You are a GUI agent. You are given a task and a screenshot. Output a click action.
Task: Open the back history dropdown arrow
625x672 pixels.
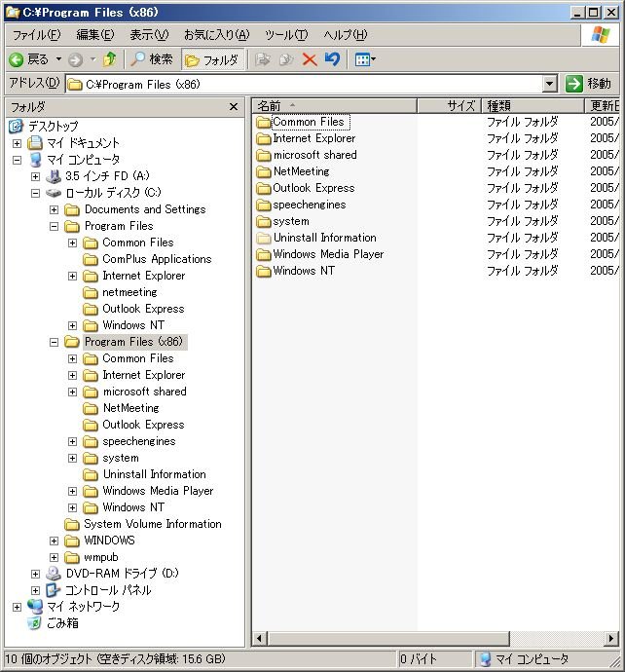pos(58,59)
